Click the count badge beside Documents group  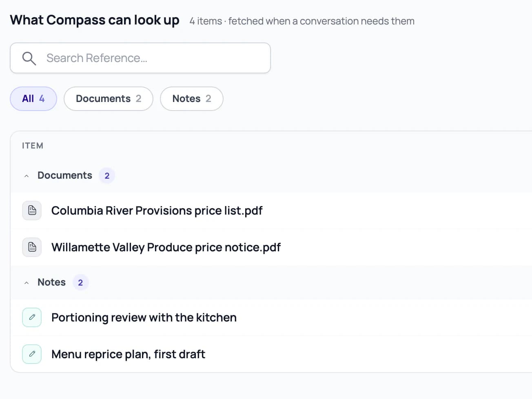click(x=107, y=176)
